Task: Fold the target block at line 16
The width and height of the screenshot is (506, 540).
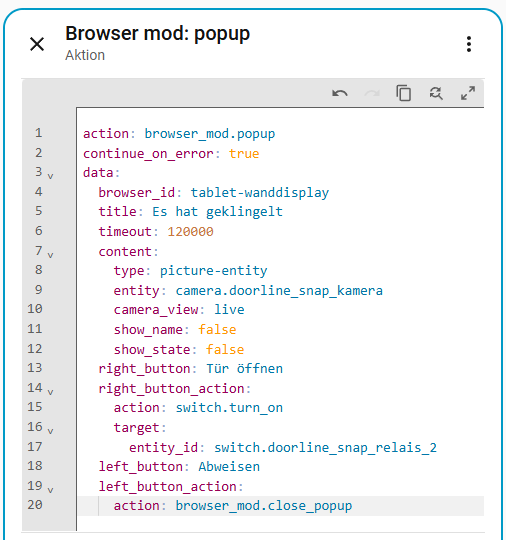Action: click(50, 431)
